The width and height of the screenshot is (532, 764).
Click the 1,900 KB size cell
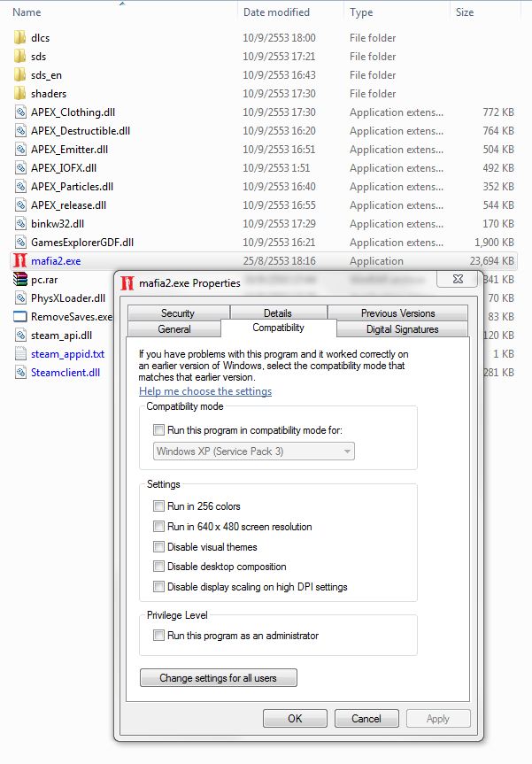494,243
